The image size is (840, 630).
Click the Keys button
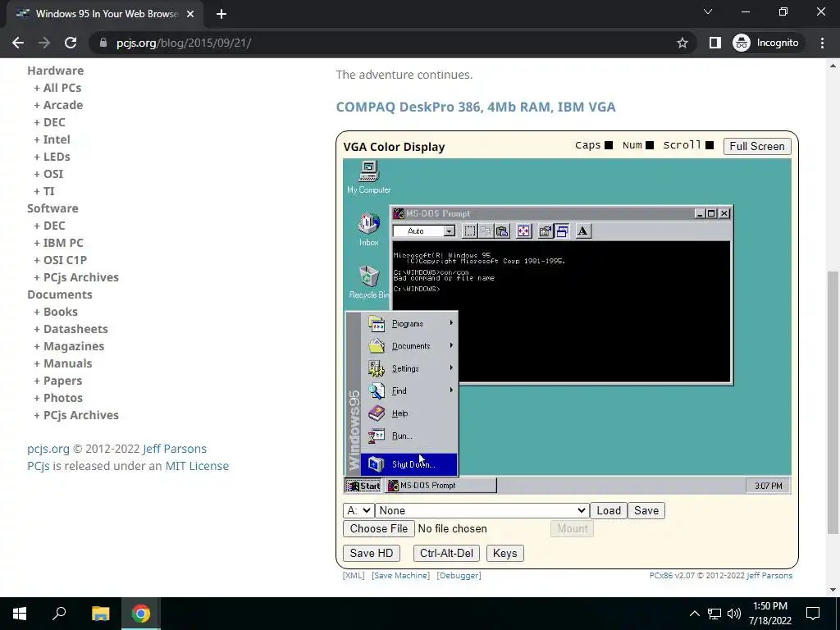[x=504, y=554]
